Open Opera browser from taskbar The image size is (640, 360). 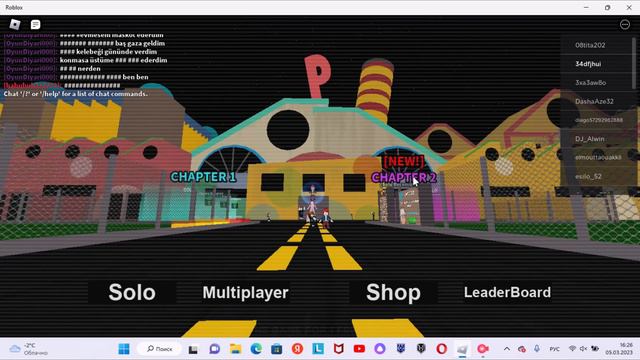pos(442,349)
